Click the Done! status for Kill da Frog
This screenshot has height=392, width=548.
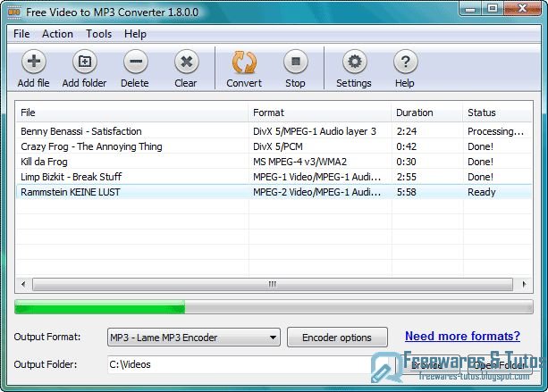pyautogui.click(x=481, y=162)
